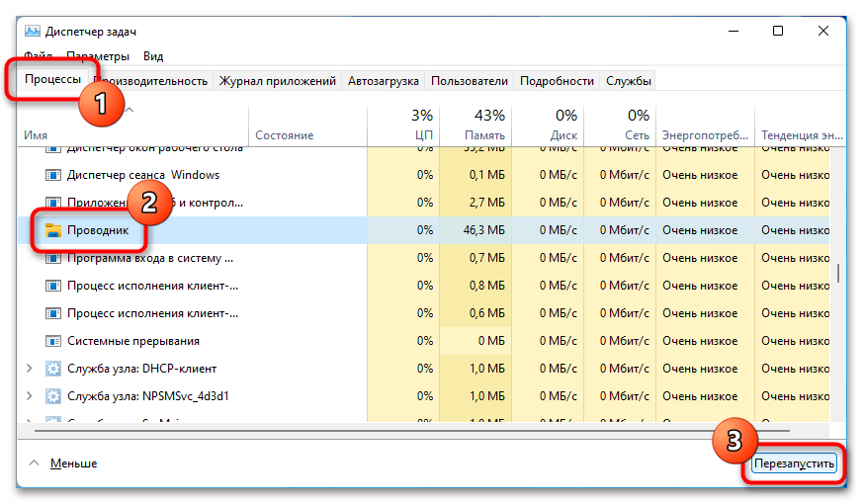This screenshot has height=504, width=863.
Task: Maximize the Диспетчер задач window
Action: pos(778,31)
